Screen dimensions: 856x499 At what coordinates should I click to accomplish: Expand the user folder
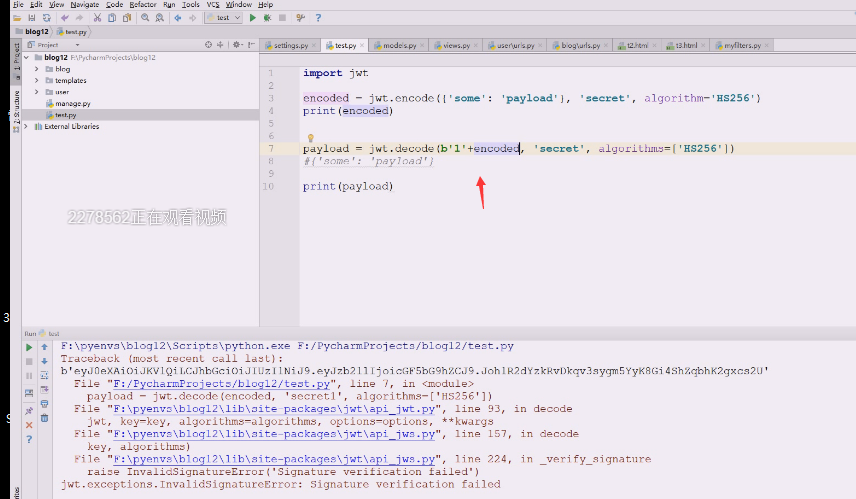point(37,92)
